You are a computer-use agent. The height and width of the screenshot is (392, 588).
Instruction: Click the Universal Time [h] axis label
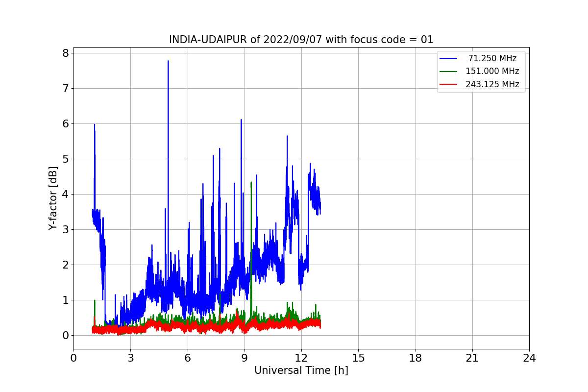pos(301,371)
